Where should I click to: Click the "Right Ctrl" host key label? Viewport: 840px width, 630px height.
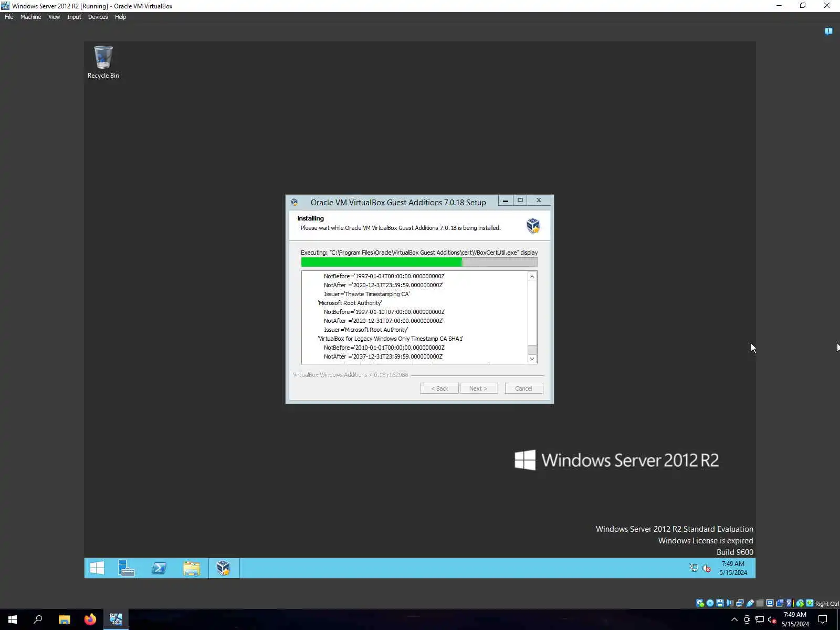pyautogui.click(x=827, y=604)
